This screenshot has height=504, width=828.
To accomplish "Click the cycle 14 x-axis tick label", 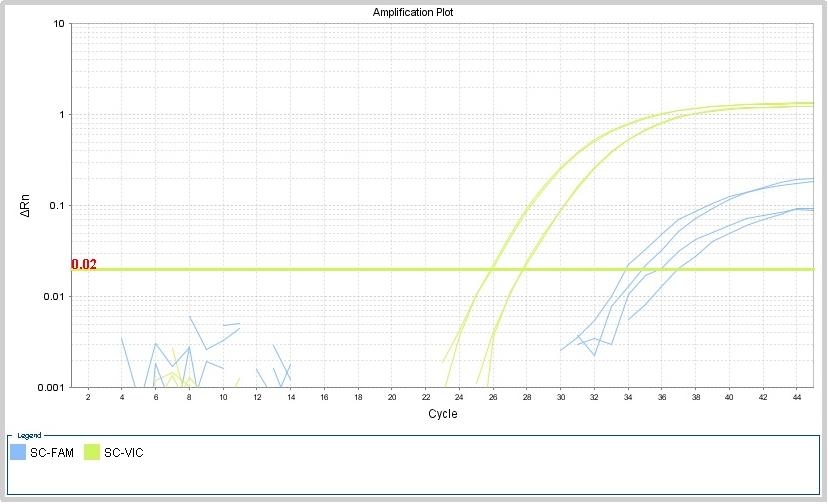I will 290,398.
